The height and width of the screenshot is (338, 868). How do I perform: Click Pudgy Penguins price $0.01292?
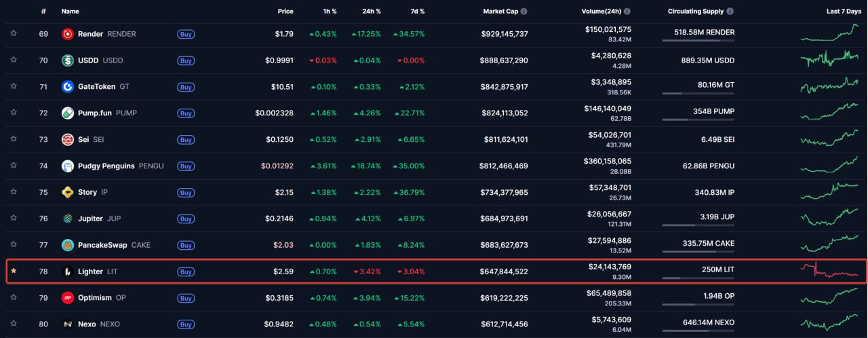[x=277, y=166]
